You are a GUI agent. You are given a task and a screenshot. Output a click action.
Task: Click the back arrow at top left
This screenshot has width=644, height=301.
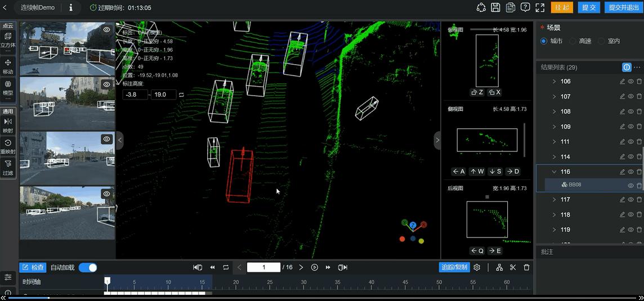pyautogui.click(x=5, y=7)
